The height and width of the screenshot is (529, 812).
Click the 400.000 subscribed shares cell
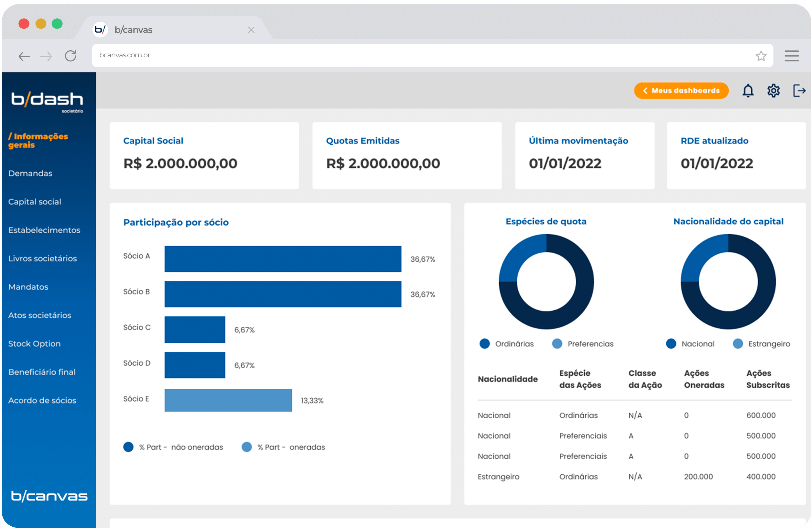(x=761, y=477)
